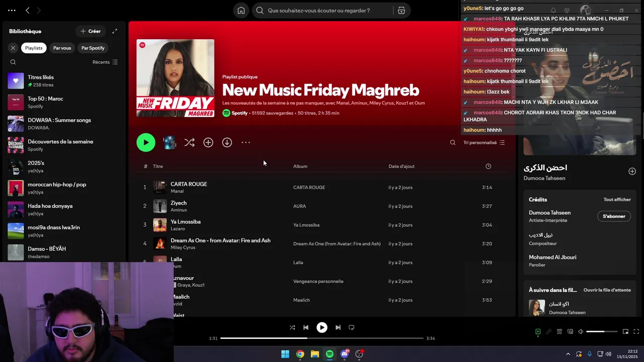Open the mini player
Screen dimensions: 644x362
(625, 332)
